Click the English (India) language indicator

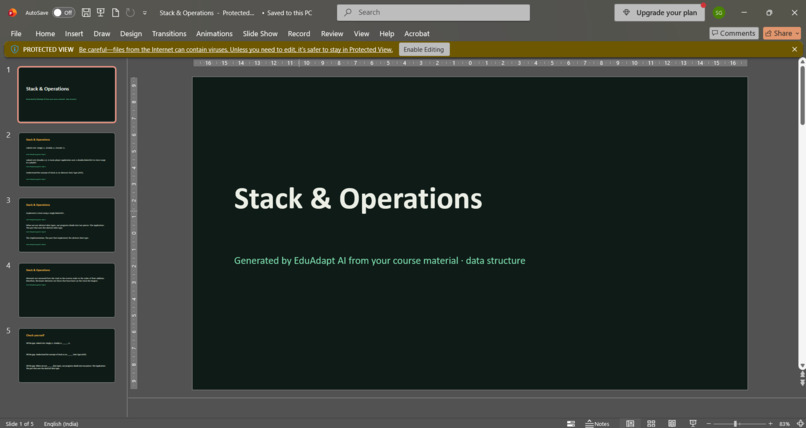coord(61,424)
